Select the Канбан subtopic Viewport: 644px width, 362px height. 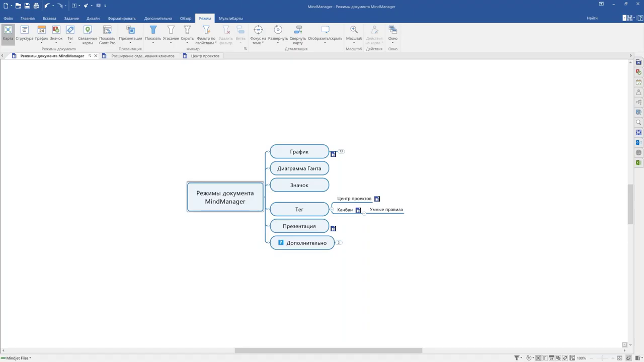(345, 210)
